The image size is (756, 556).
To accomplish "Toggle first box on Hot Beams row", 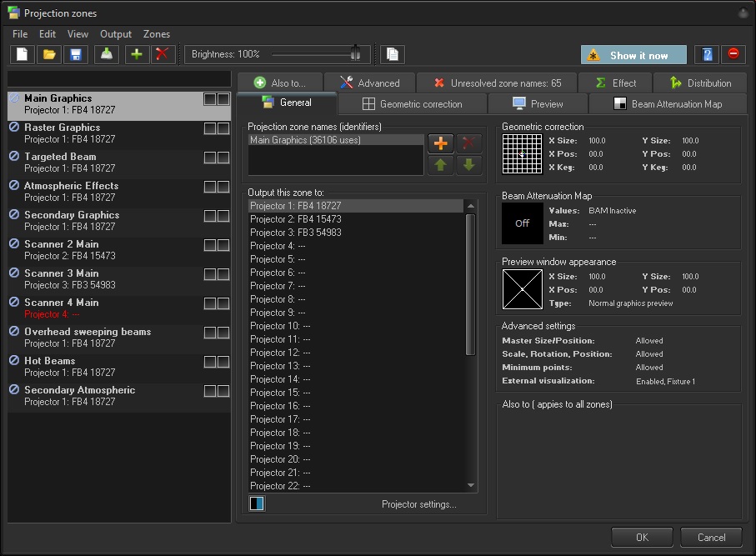I will [x=210, y=362].
